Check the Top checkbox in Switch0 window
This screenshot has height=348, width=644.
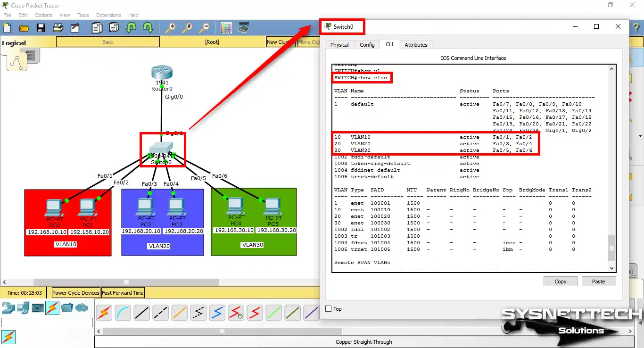click(328, 309)
